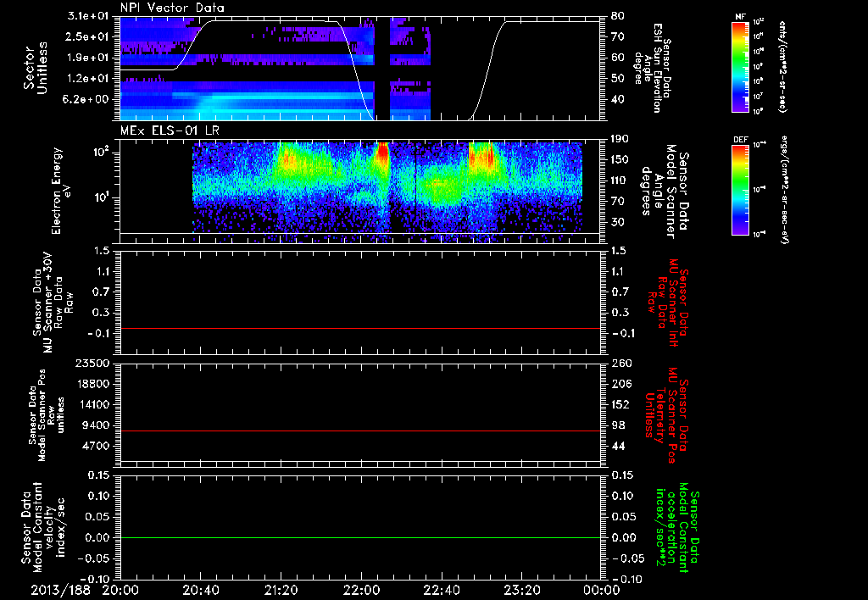Click the 18800 scanner position tick label
This screenshot has width=868, height=600.
coord(92,384)
